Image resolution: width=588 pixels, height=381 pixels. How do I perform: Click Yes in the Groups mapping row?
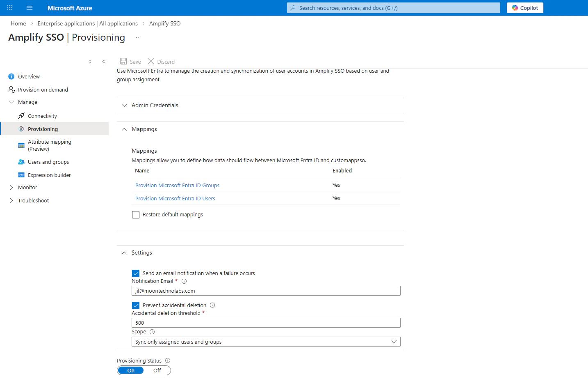(x=336, y=185)
